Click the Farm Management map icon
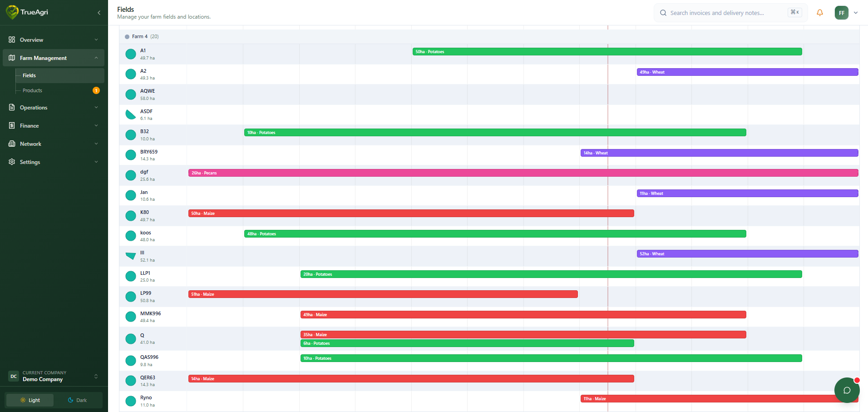 pos(12,58)
